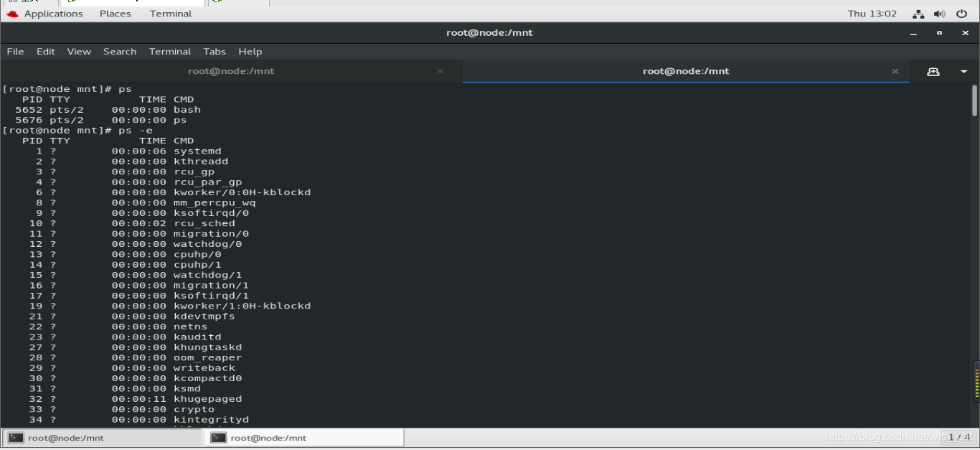Click the terminal vertical scrollbar handle

pos(974,100)
